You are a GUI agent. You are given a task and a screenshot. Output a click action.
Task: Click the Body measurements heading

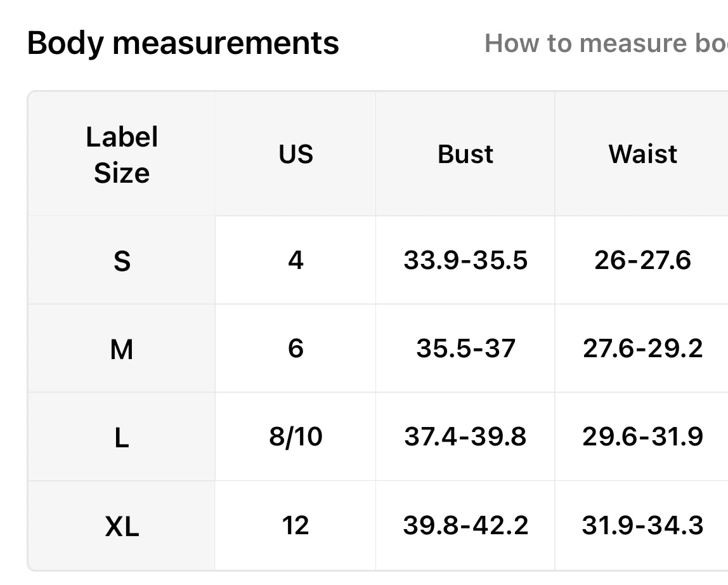tap(183, 43)
